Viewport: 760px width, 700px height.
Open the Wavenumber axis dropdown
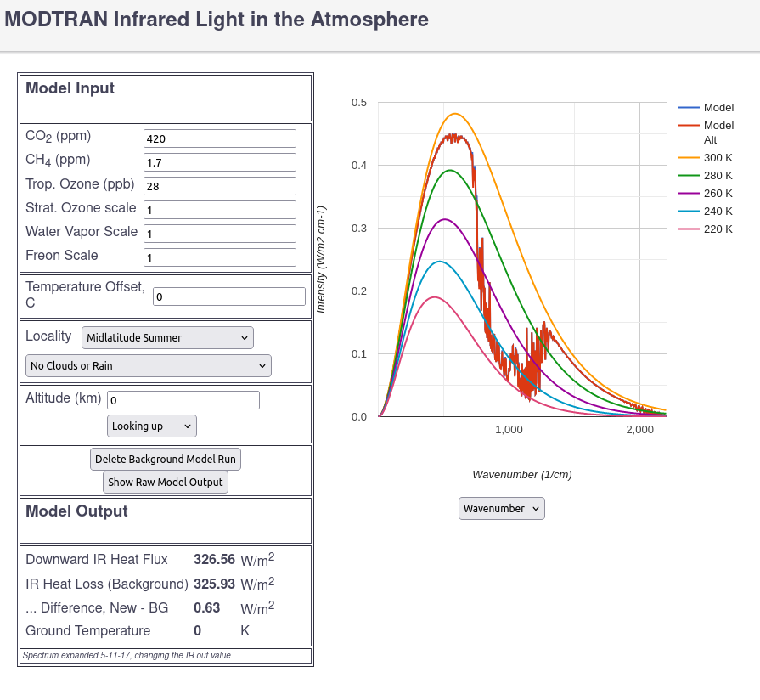tap(502, 509)
